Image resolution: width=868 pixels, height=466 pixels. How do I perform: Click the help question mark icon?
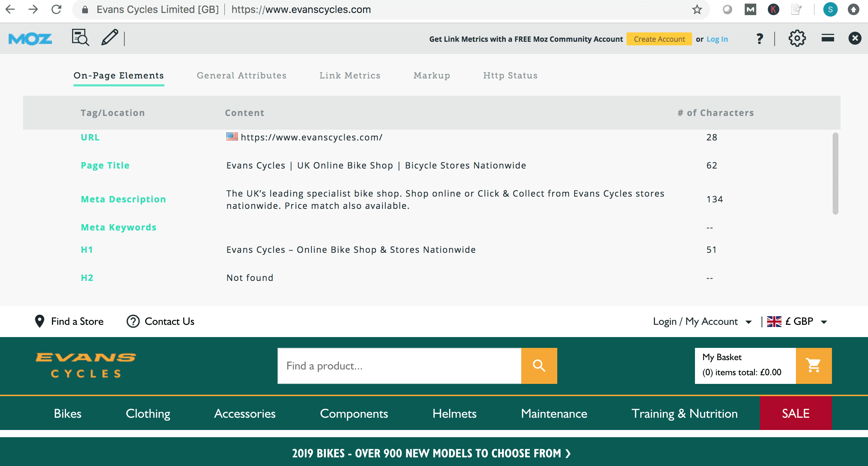(x=759, y=39)
